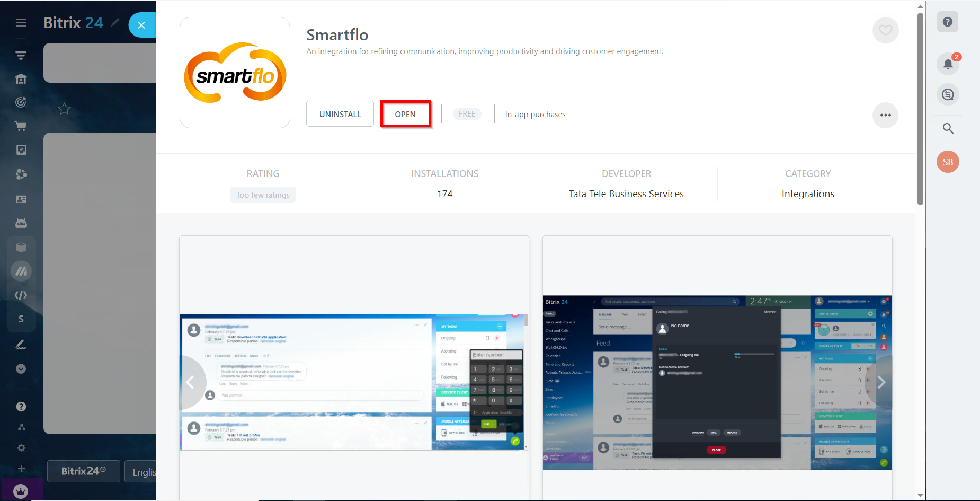Click the vertical scrollbar thumb
This screenshot has width=980, height=501.
(x=920, y=109)
